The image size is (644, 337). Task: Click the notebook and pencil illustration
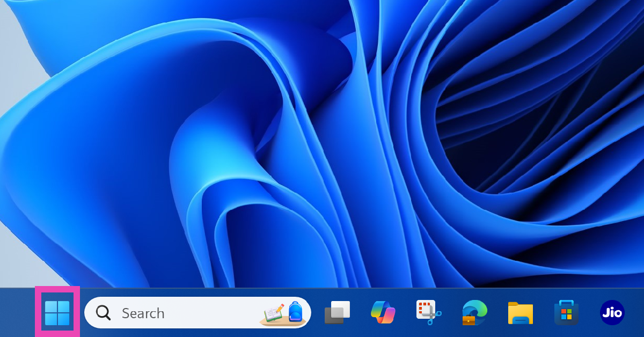[274, 313]
